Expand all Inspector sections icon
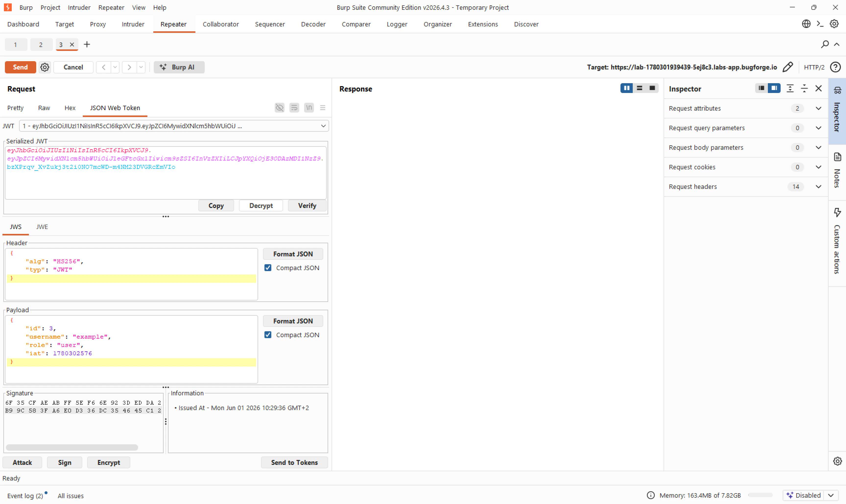Image resolution: width=846 pixels, height=504 pixels. (x=790, y=88)
